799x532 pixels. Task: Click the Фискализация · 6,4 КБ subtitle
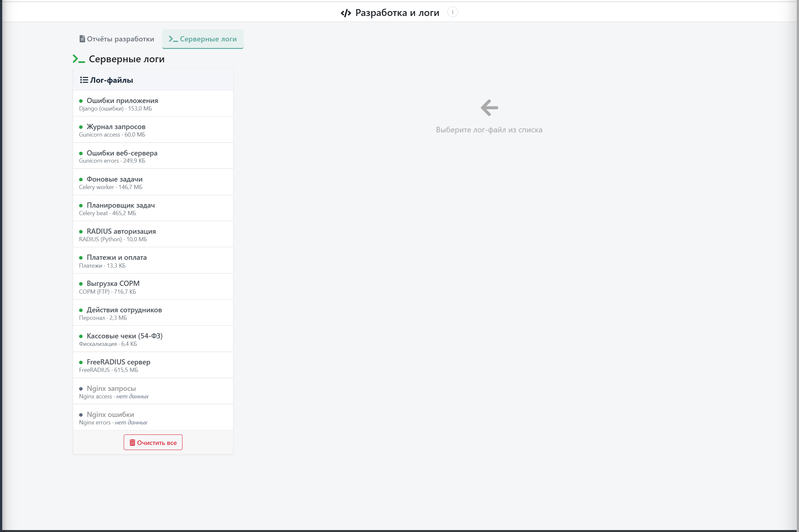coord(108,344)
